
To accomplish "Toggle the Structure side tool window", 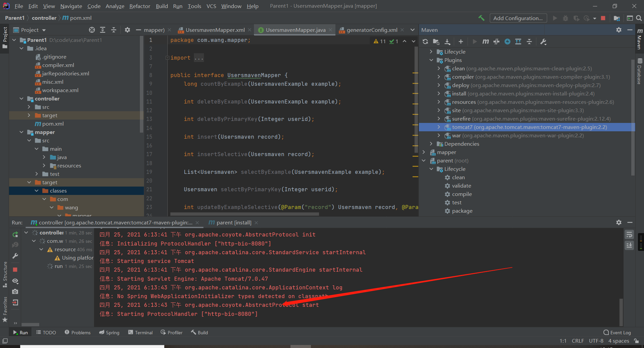I will pyautogui.click(x=5, y=274).
